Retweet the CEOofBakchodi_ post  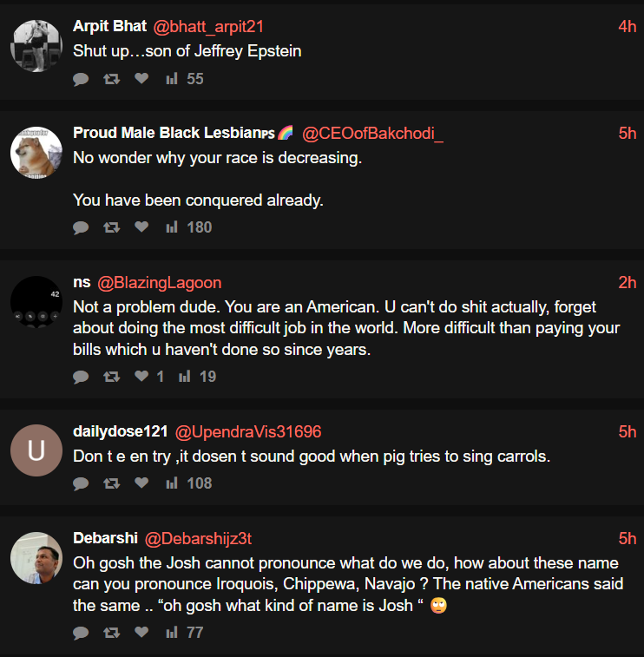111,227
